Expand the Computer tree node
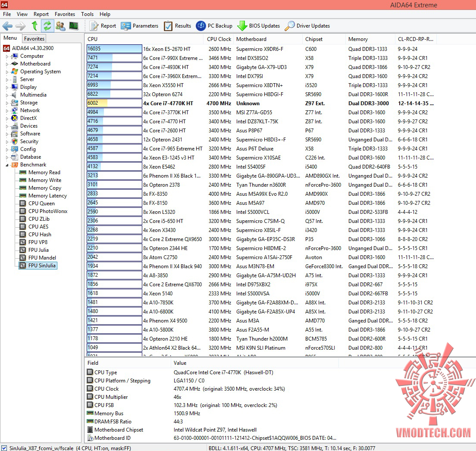476x451 pixels. point(7,56)
